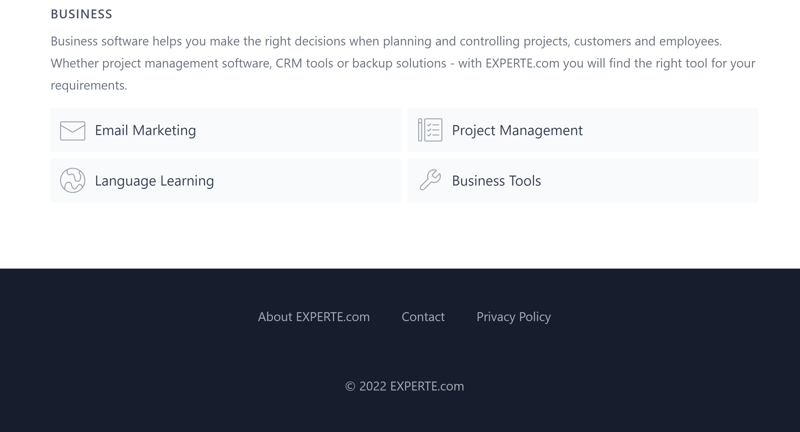Select the globe icon for Language Learning
Image resolution: width=800 pixels, height=432 pixels.
pyautogui.click(x=72, y=181)
